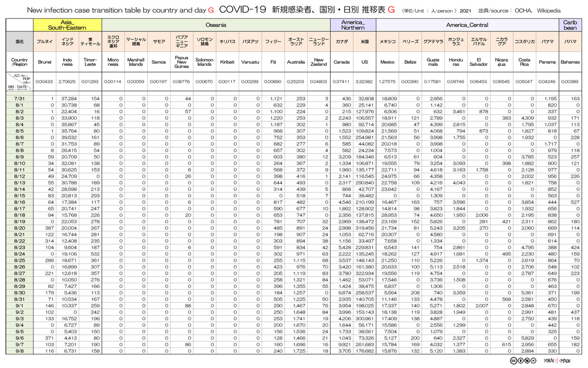Click the Canada population value 0.37411
This screenshot has height=368, width=588.
[x=342, y=81]
